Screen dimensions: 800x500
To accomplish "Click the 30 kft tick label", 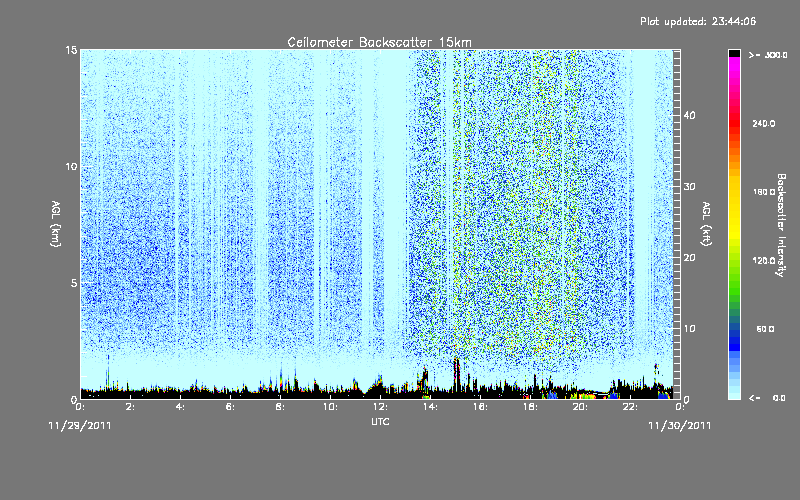I will click(x=689, y=186).
